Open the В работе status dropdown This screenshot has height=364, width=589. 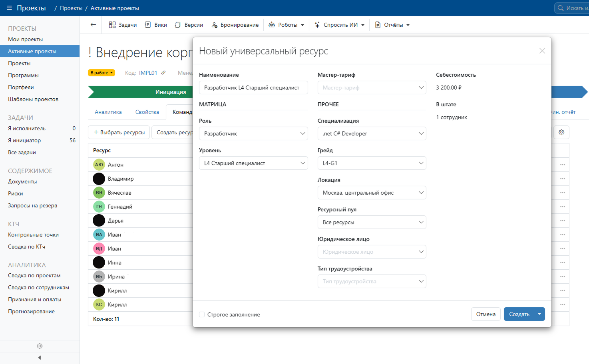pos(101,73)
